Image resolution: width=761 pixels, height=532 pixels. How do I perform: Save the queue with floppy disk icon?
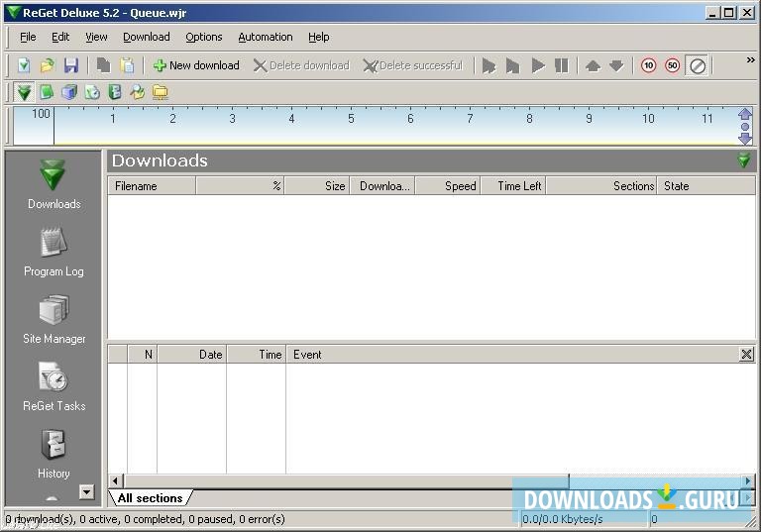coord(71,65)
